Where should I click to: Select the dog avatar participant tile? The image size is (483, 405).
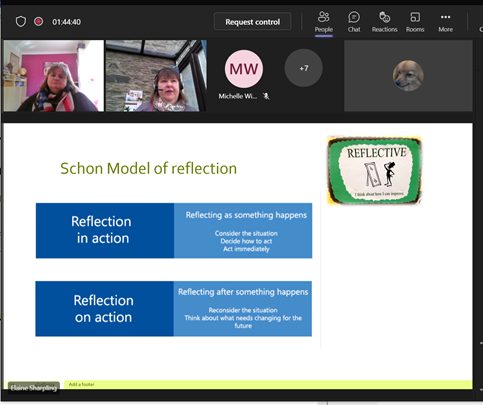click(x=408, y=76)
